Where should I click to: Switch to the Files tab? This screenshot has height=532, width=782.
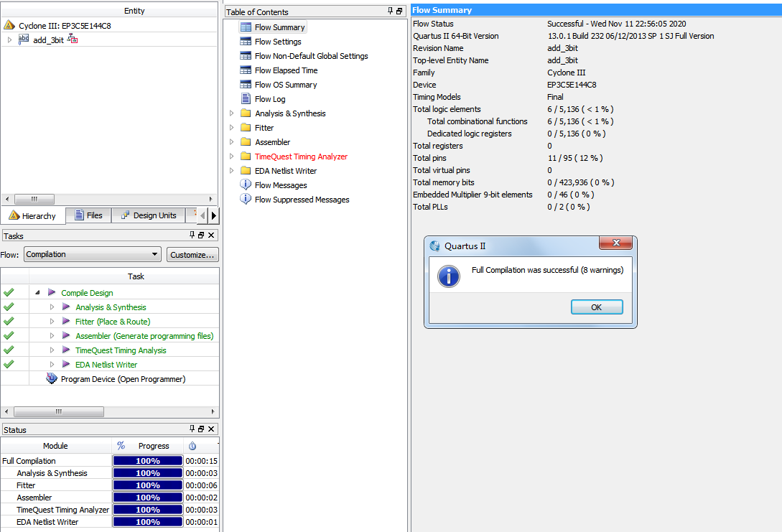[88, 215]
